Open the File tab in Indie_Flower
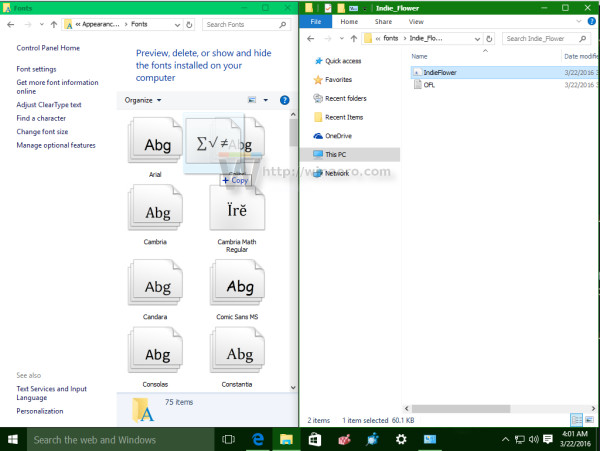Image resolution: width=600 pixels, height=451 pixels. (x=316, y=22)
